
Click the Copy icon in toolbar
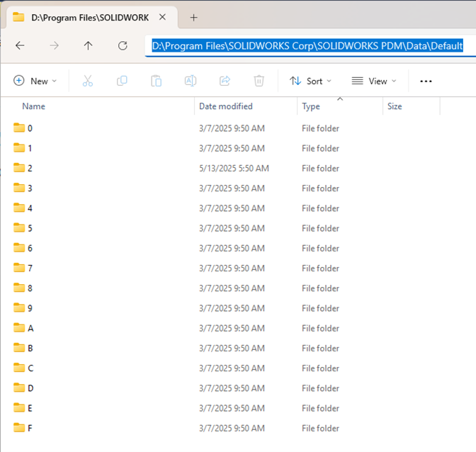coord(122,81)
